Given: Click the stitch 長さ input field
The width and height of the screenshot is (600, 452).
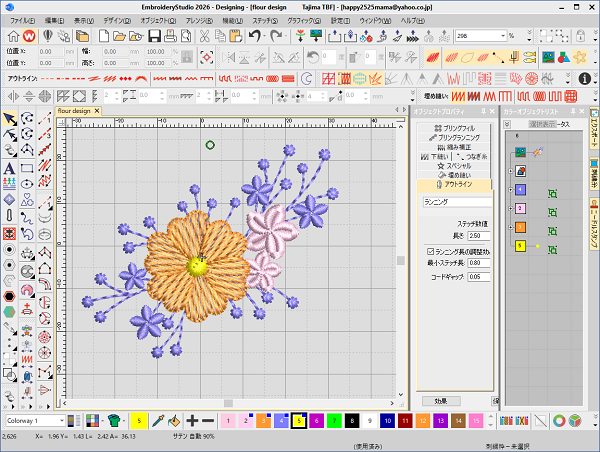Looking at the screenshot, I should 479,236.
